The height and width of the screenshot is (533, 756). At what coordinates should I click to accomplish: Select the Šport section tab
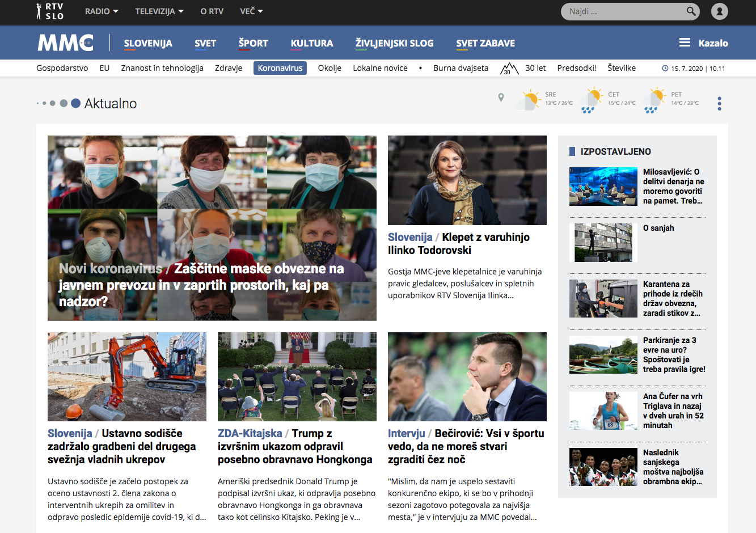click(x=253, y=43)
